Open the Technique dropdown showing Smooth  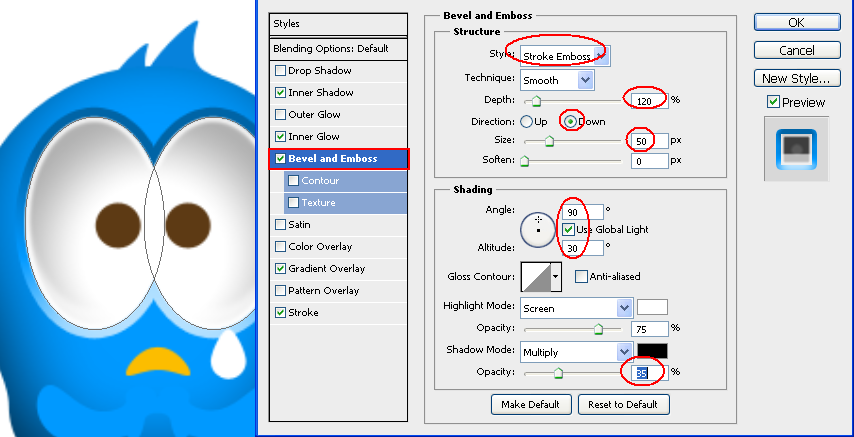[x=557, y=80]
